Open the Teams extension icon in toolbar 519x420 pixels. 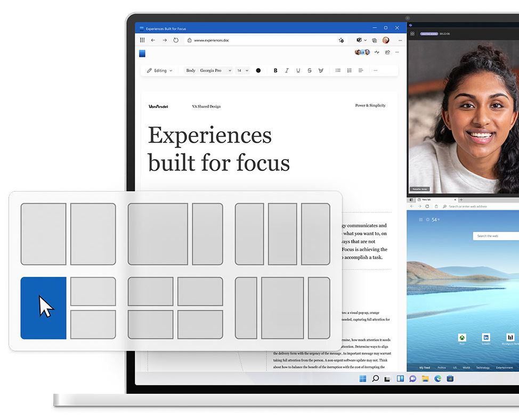(359, 40)
